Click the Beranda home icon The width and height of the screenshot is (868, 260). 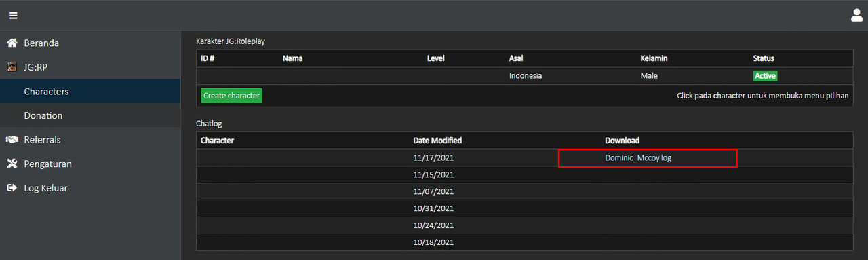[12, 43]
